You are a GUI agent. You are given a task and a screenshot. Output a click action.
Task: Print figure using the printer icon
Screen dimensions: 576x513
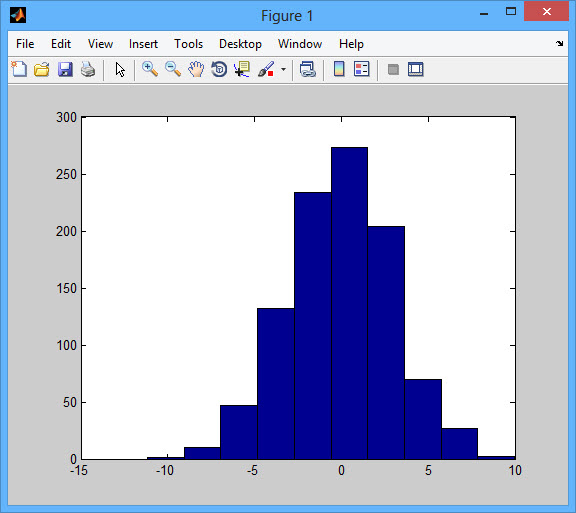click(88, 69)
